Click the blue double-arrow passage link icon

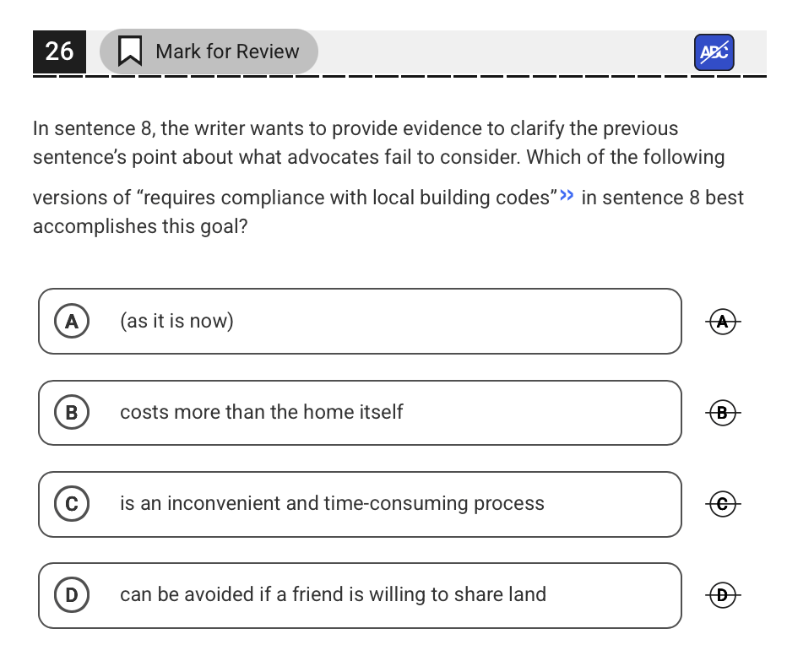(567, 195)
